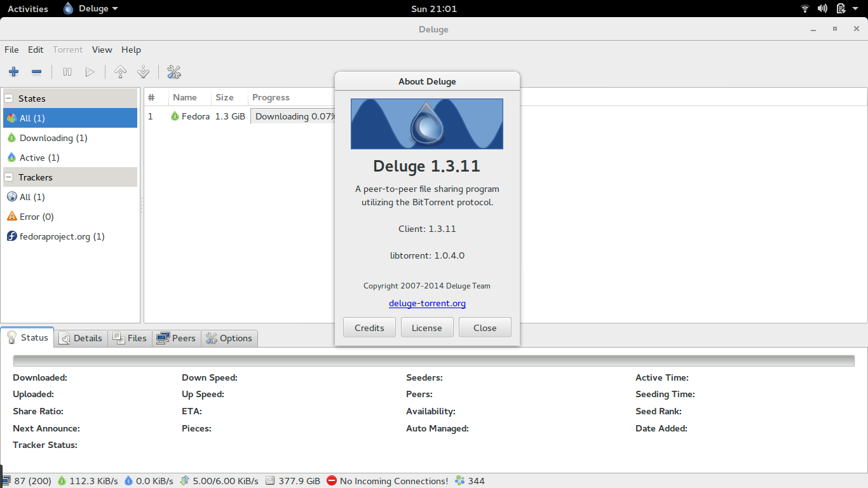Click upload speed icon in status bar

click(x=128, y=481)
